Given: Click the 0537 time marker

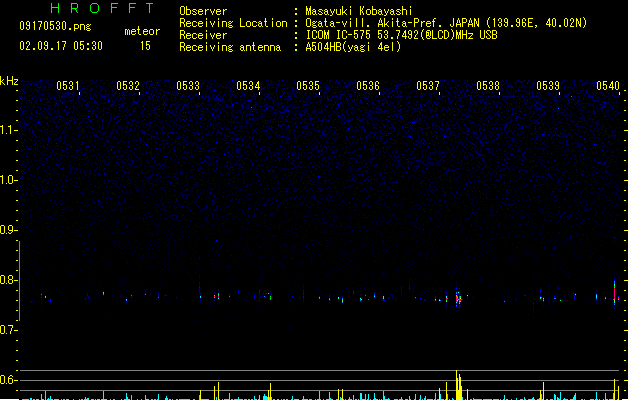Looking at the screenshot, I should tap(428, 86).
